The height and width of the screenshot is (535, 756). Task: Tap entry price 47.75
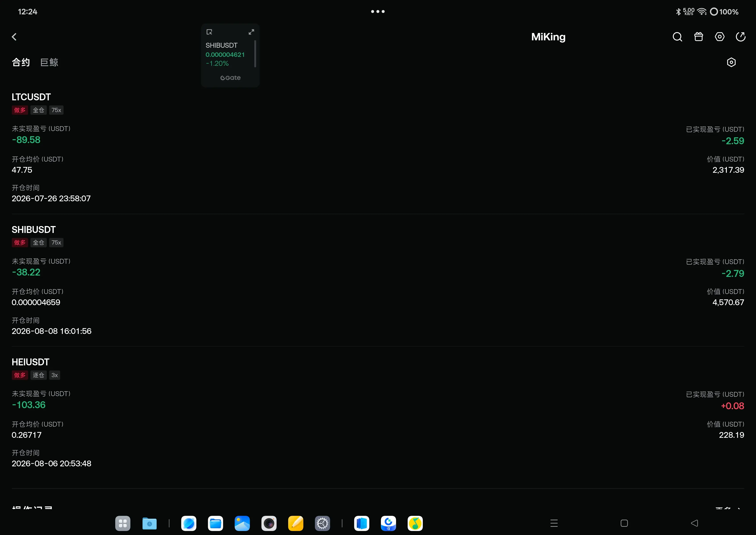[22, 170]
